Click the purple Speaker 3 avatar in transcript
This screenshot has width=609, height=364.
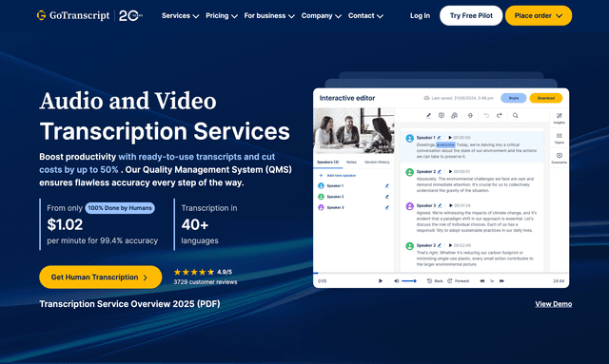click(409, 206)
